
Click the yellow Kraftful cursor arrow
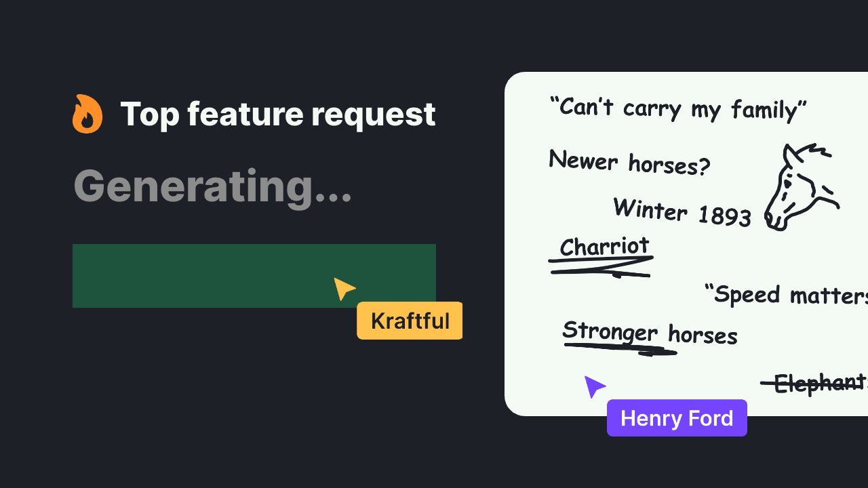344,288
